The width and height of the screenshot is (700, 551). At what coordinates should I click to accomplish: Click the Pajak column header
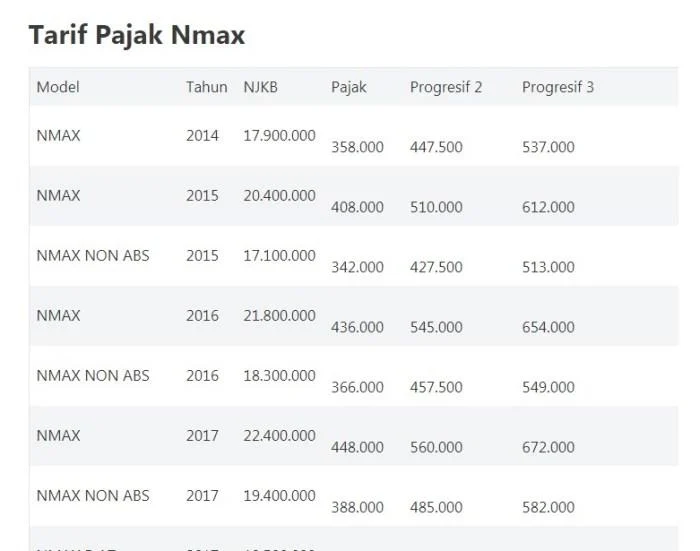[349, 88]
